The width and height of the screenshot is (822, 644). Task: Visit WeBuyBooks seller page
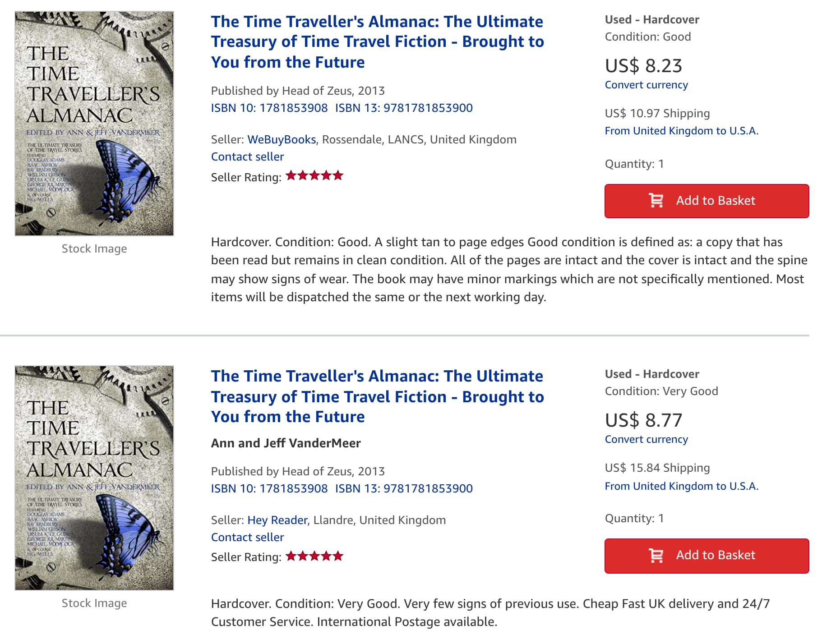click(x=282, y=140)
